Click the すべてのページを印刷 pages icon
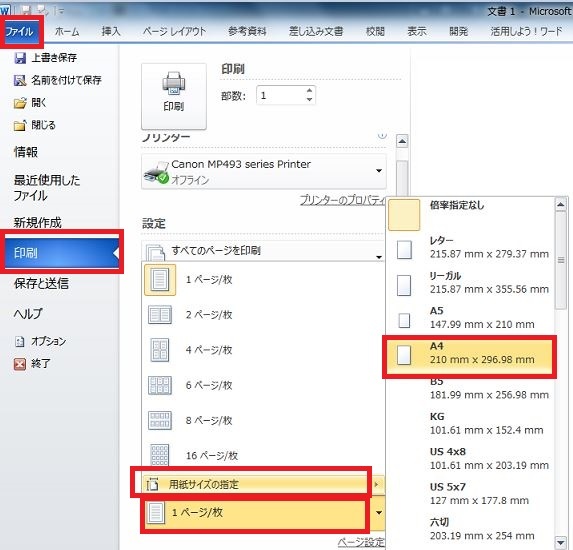Viewport: 573px width, 550px height. coord(155,252)
